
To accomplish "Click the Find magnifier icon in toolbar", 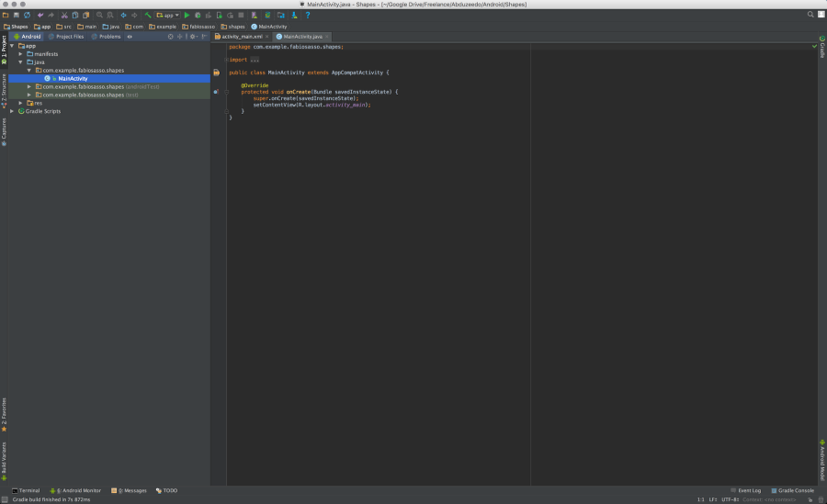I will click(x=99, y=16).
